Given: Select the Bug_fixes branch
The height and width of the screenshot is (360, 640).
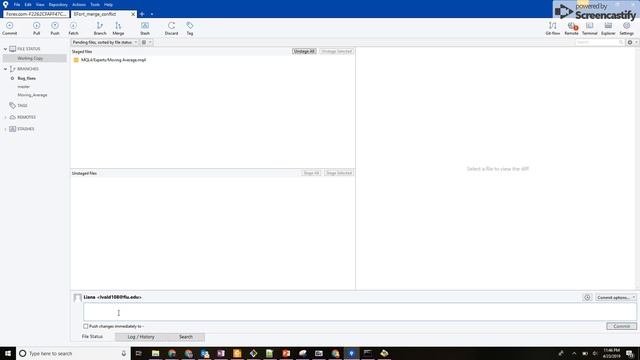Looking at the screenshot, I should pyautogui.click(x=27, y=78).
